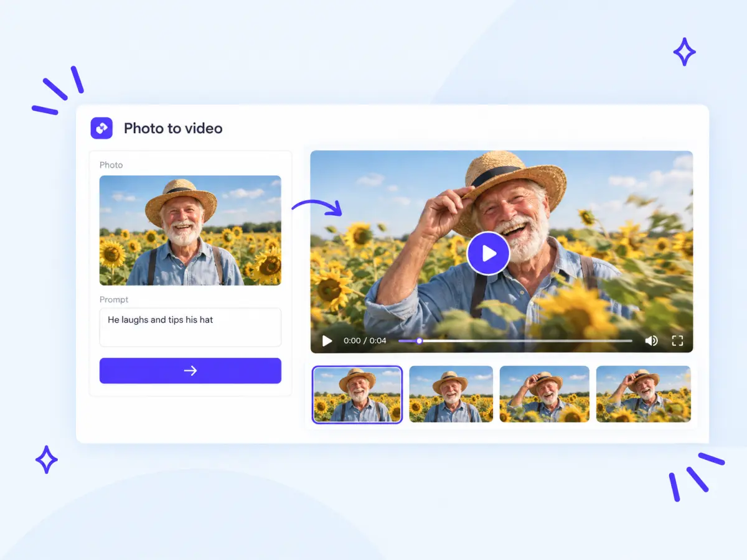The width and height of the screenshot is (747, 560).
Task: Open fullscreen mode with the fullscreen icon
Action: (x=677, y=341)
